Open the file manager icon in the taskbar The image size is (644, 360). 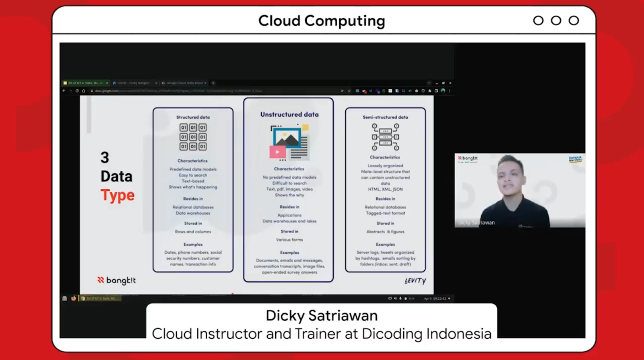[x=64, y=298]
